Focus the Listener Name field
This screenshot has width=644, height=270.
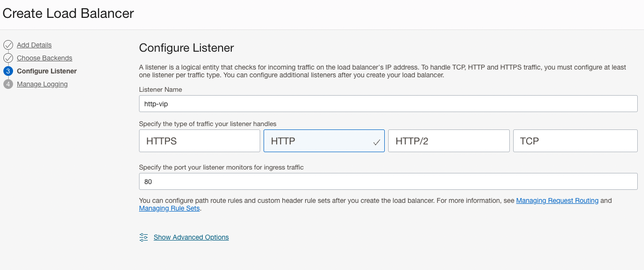[388, 103]
